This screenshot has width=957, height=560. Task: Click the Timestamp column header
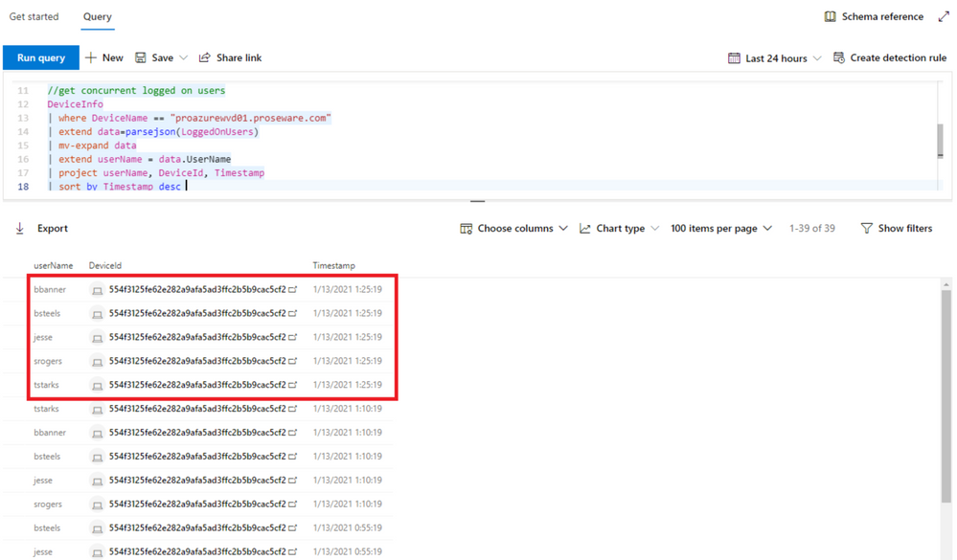(x=333, y=265)
